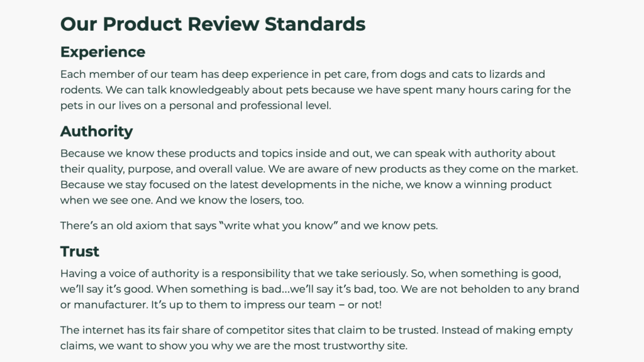Click the quoted phrase 'write what you know'
Viewport: 644px width, 362px height.
click(279, 226)
